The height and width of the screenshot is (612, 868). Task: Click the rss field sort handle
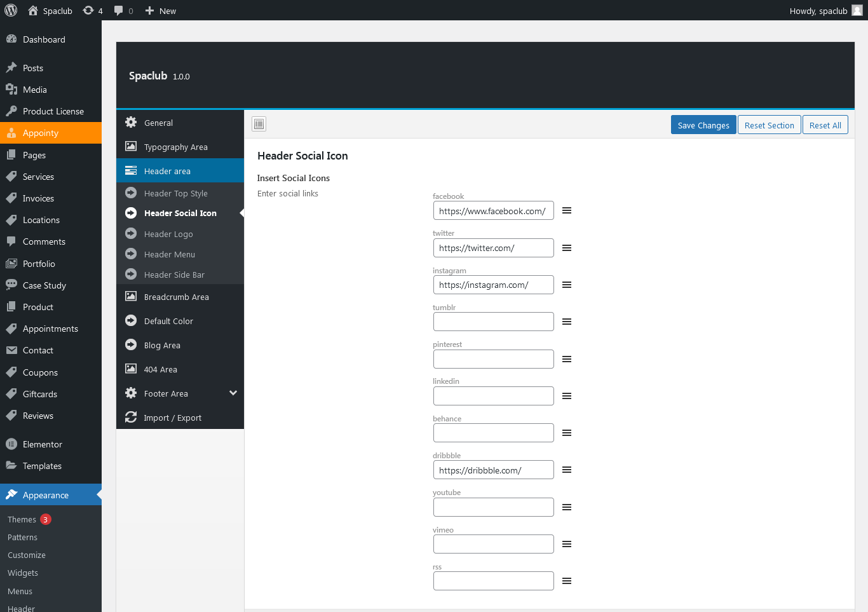tap(567, 581)
